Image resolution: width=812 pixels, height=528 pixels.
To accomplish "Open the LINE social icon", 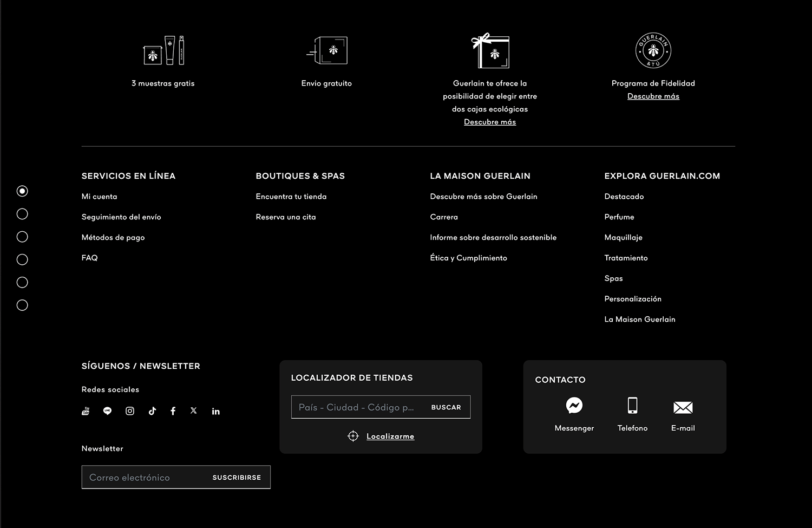I will (107, 411).
